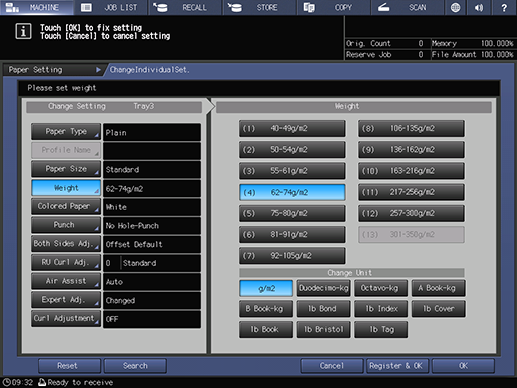Open the Expert Adj. setting

click(66, 300)
